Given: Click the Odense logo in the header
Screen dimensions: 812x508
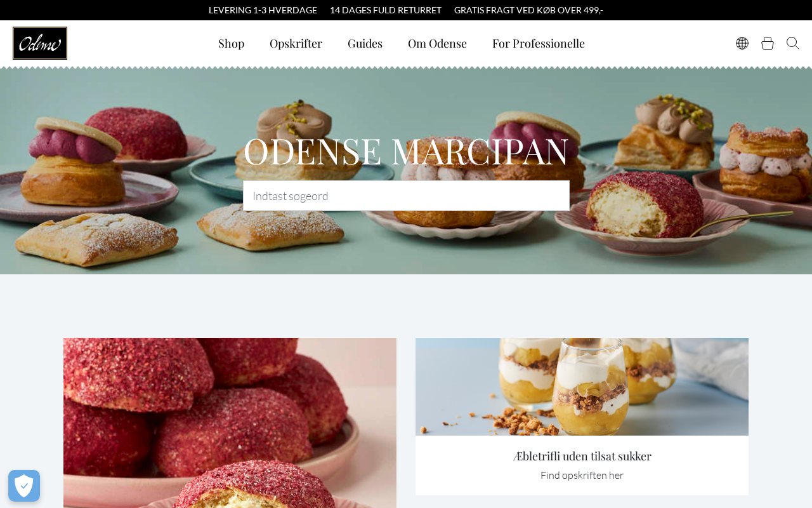Looking at the screenshot, I should 40,43.
